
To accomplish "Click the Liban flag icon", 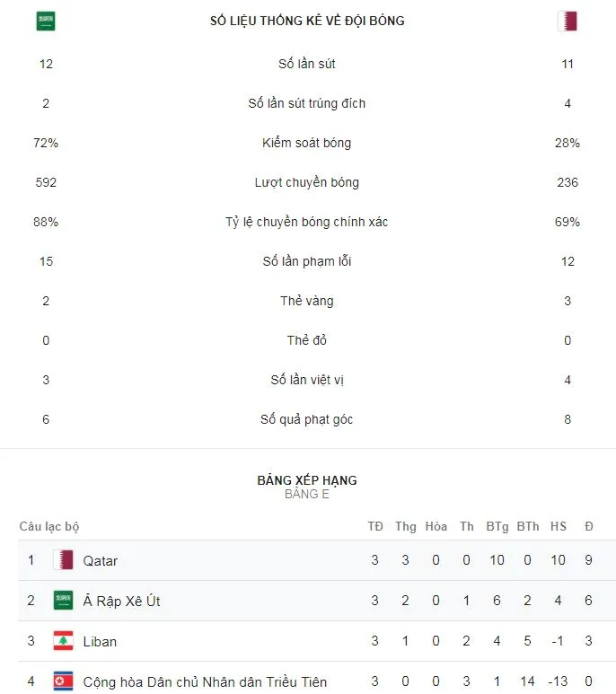I will (63, 641).
